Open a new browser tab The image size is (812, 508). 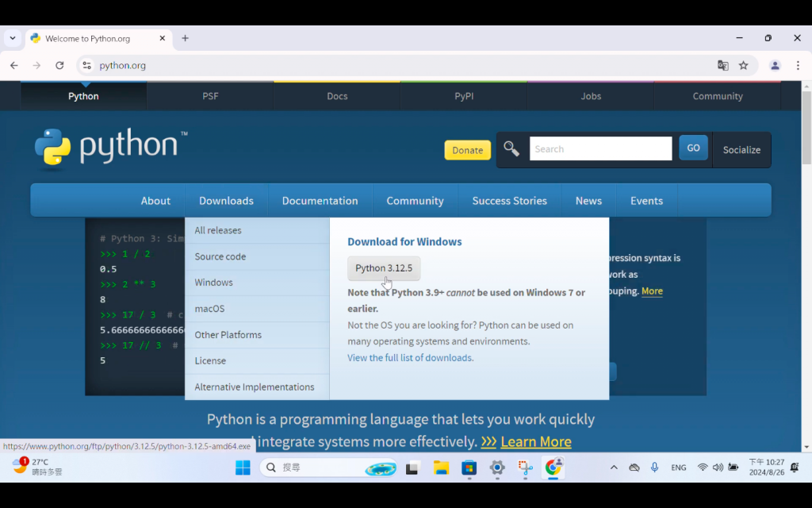[x=185, y=38]
